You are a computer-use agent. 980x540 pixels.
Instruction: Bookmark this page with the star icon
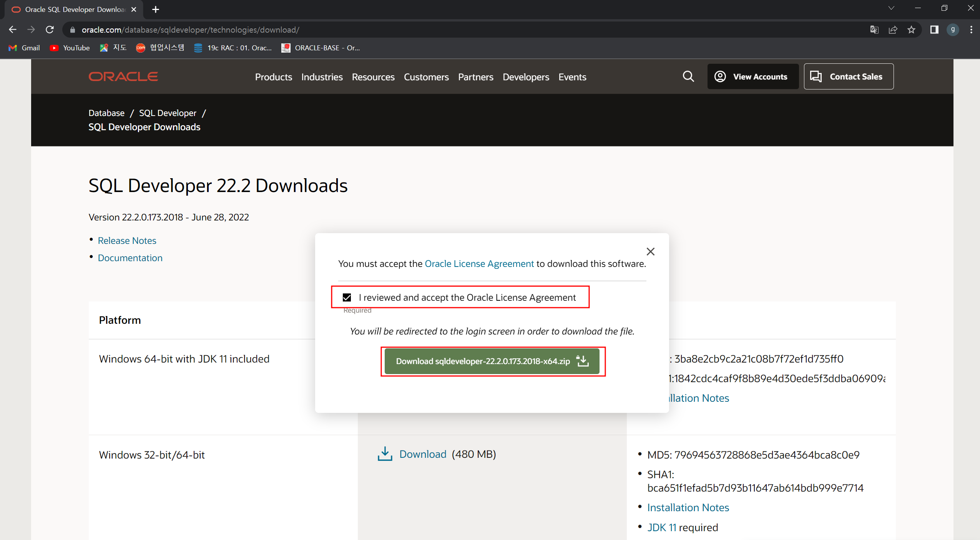(911, 30)
